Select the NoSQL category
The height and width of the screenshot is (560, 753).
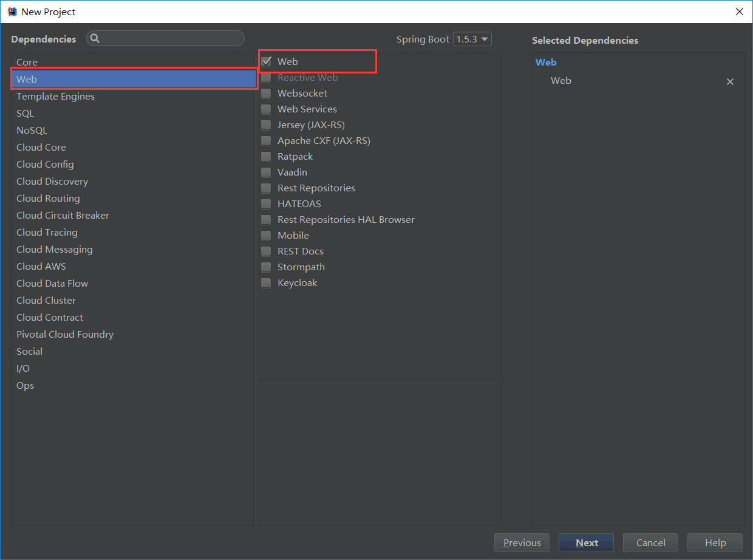134,130
